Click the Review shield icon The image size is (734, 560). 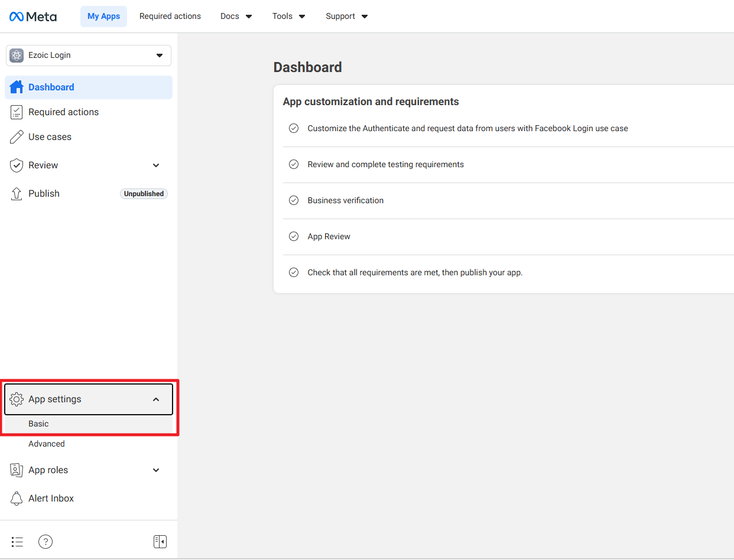click(x=17, y=165)
